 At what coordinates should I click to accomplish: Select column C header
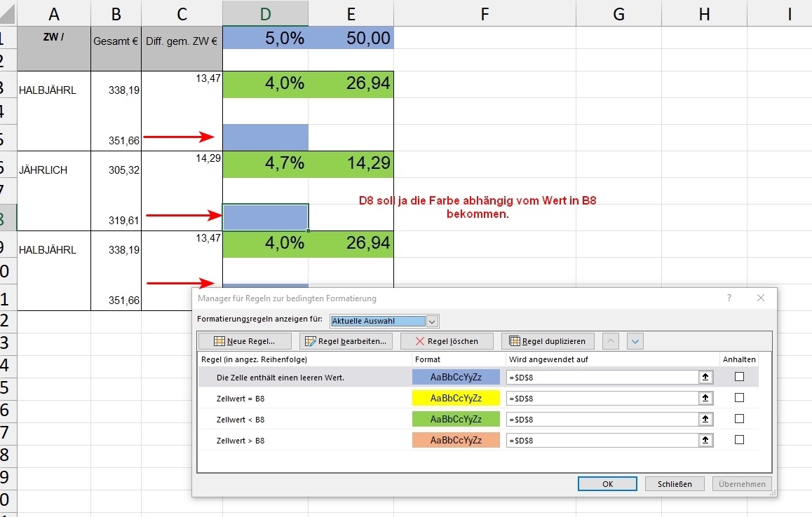(x=182, y=13)
